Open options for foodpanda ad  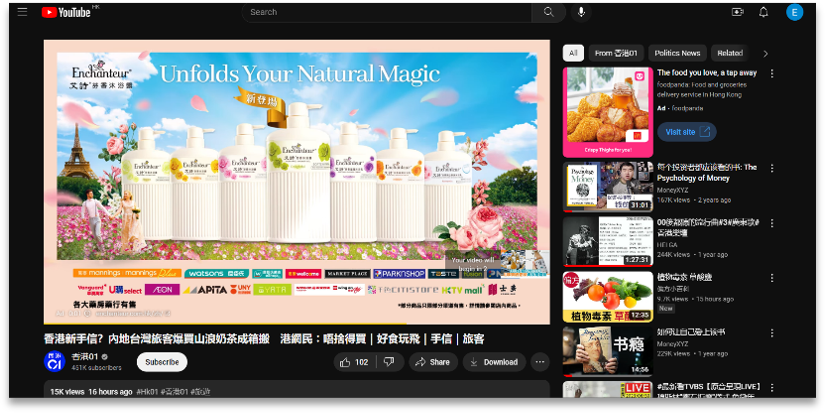[771, 73]
